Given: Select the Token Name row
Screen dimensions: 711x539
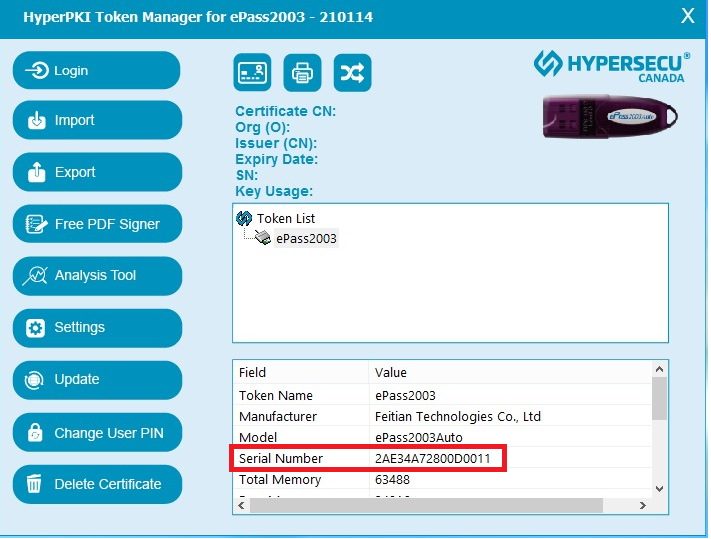Looking at the screenshot, I should click(442, 395).
